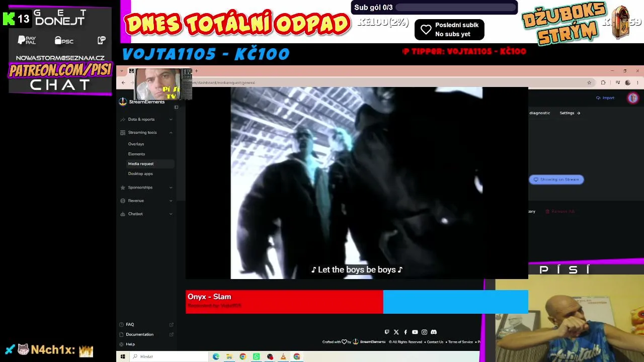Click the Pí Sí TV thumbnail image
Viewport: 644px width, 362px height.
click(163, 84)
